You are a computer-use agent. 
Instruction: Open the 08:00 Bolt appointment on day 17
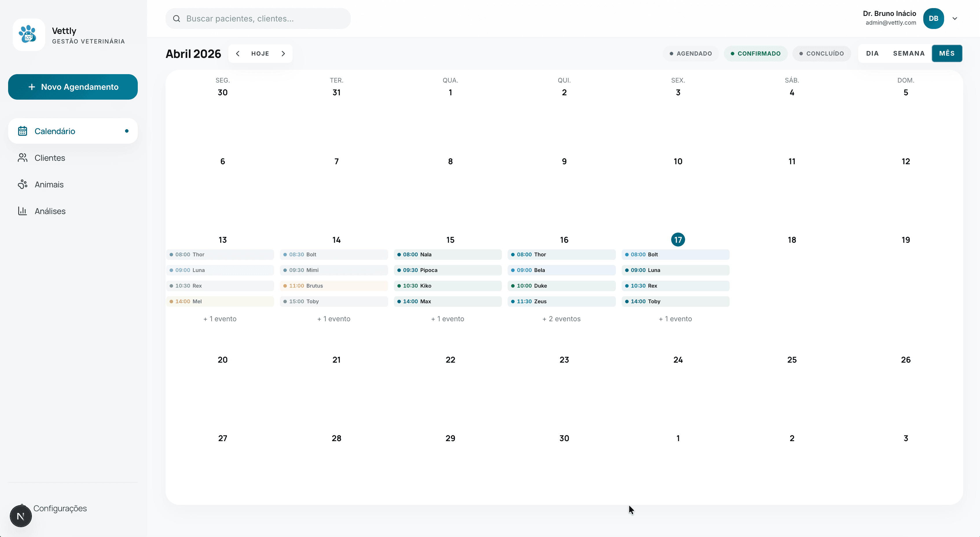point(675,254)
